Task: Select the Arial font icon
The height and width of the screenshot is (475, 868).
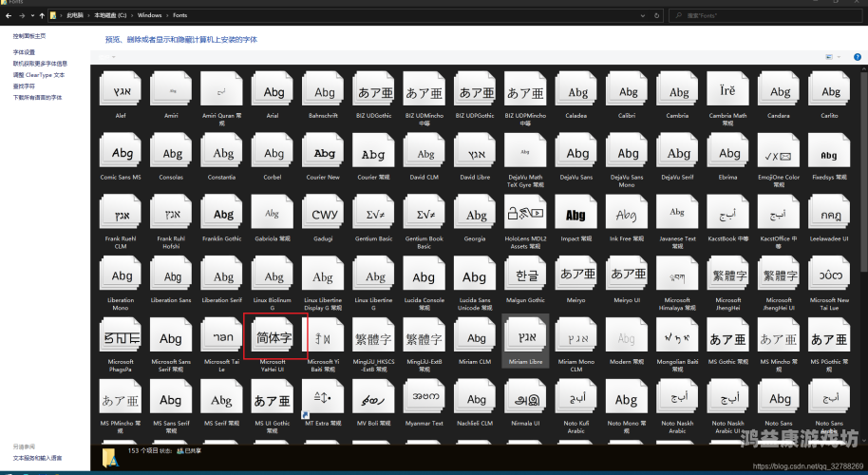Action: tap(274, 92)
